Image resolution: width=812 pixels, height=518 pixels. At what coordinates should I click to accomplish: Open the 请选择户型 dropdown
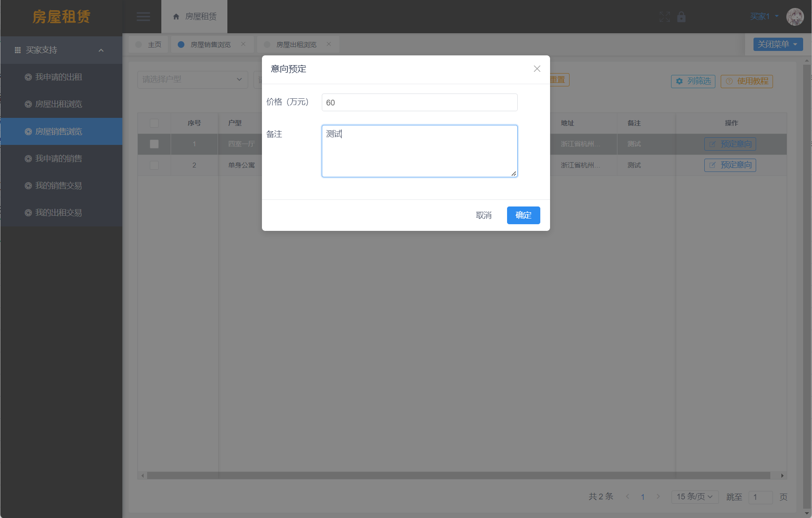(192, 79)
